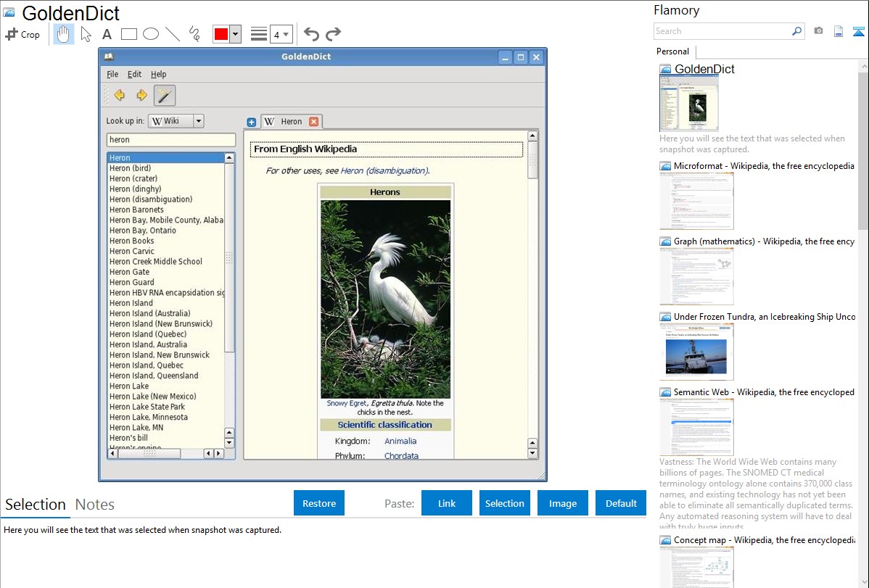Click the red color swatch

tap(221, 34)
